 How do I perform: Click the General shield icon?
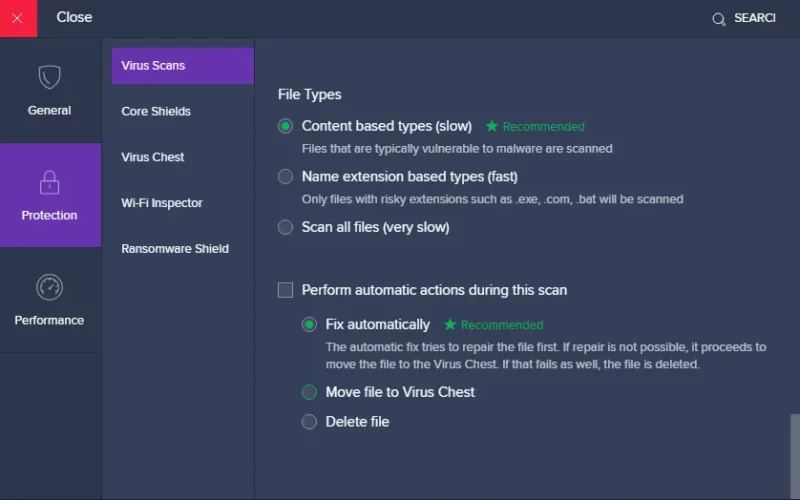[x=49, y=77]
